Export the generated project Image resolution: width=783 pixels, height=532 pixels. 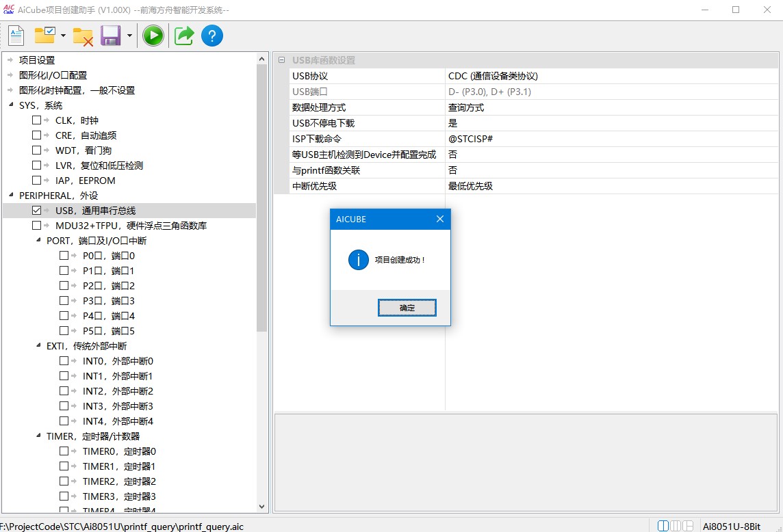(x=183, y=35)
